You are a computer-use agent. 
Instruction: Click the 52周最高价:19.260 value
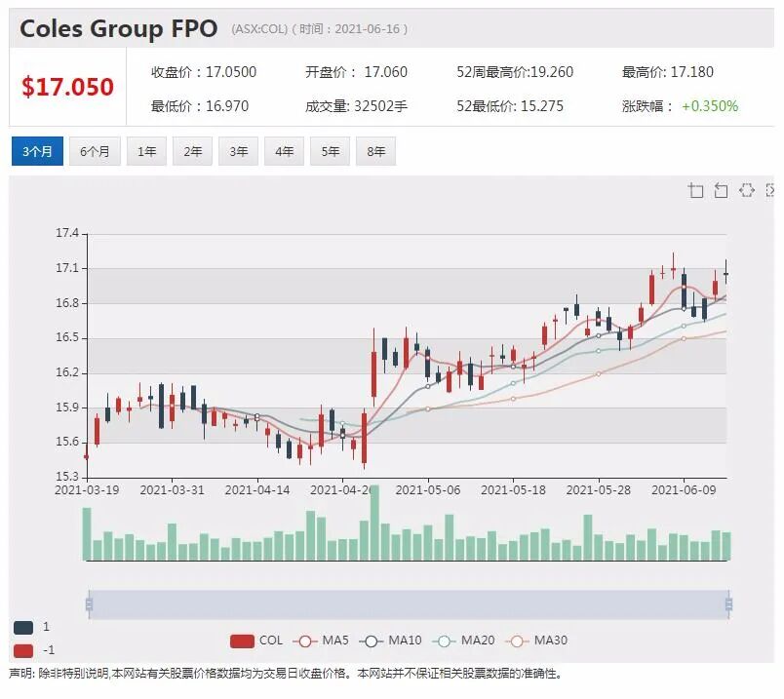pyautogui.click(x=515, y=72)
